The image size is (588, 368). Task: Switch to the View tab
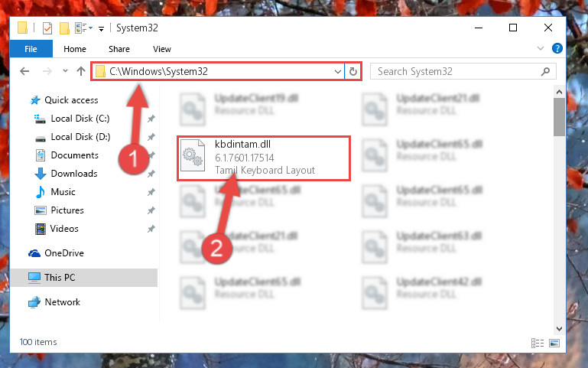[162, 49]
